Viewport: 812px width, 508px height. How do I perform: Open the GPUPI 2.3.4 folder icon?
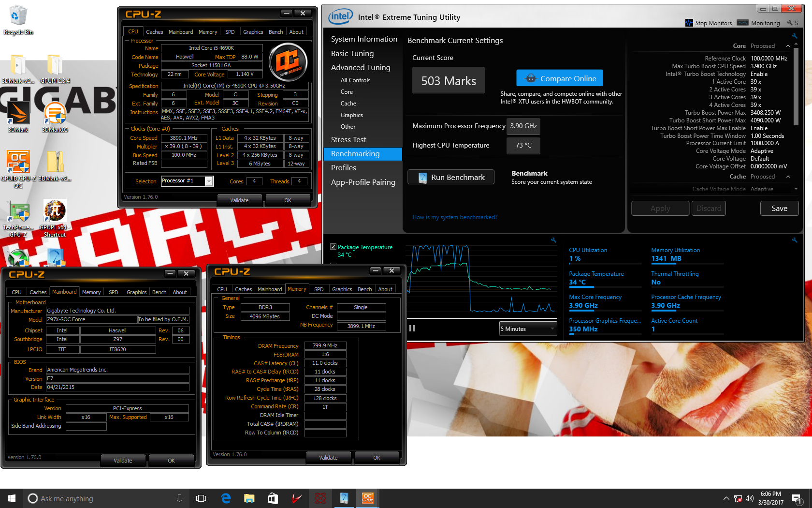point(55,69)
